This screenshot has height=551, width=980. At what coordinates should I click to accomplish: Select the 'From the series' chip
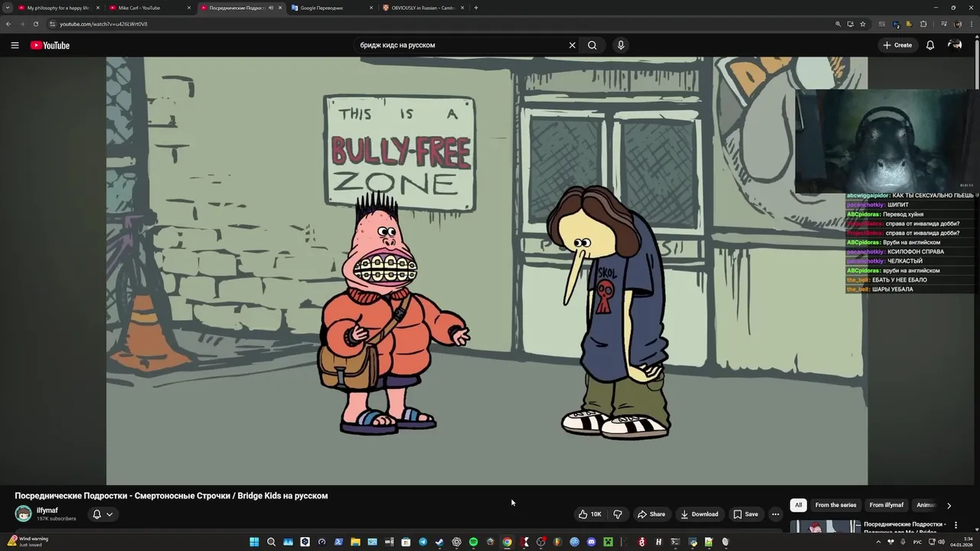pos(835,505)
